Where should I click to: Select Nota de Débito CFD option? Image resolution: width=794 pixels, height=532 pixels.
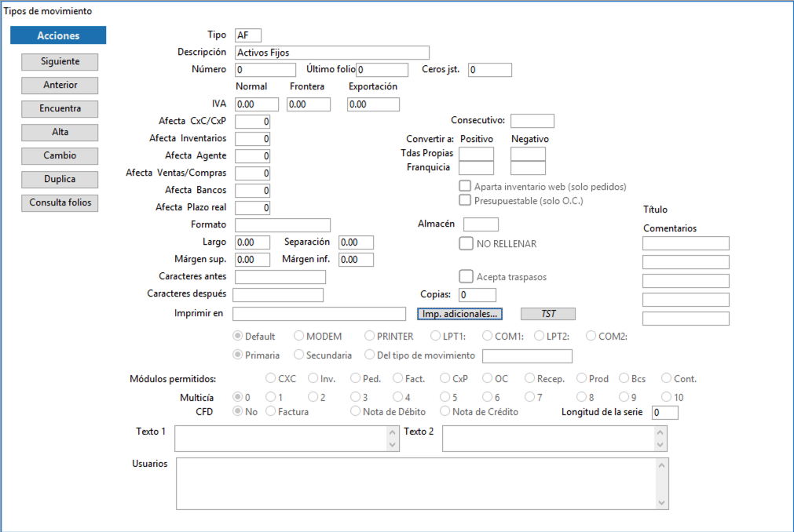(x=356, y=411)
